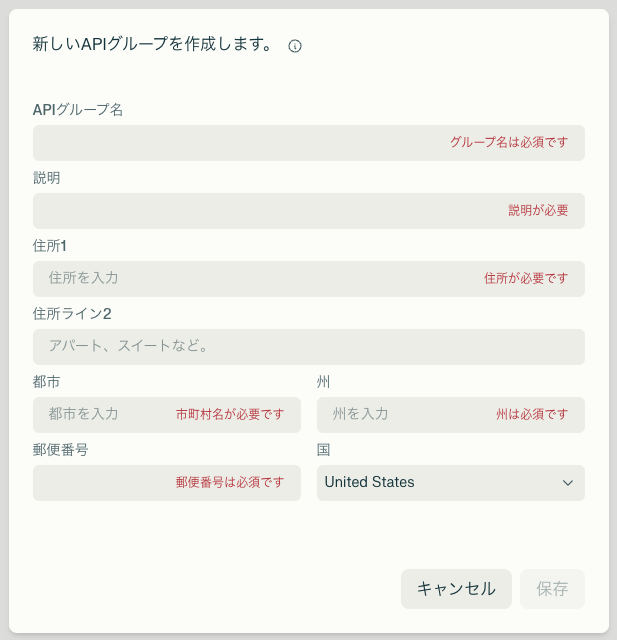Viewport: 617px width, 640px height.
Task: Focus the APIグループ名 input field
Action: pyautogui.click(x=308, y=143)
